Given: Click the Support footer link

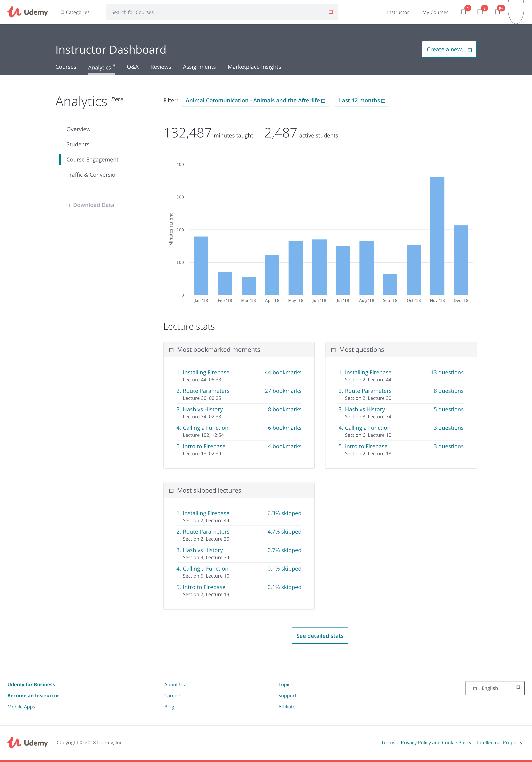Looking at the screenshot, I should (287, 696).
